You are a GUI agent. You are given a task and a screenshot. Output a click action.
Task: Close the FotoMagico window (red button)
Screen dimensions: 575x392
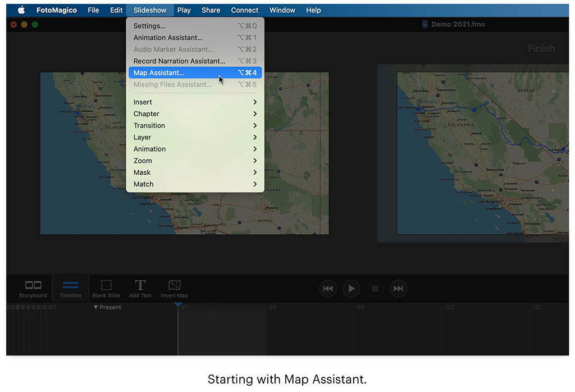[x=13, y=25]
